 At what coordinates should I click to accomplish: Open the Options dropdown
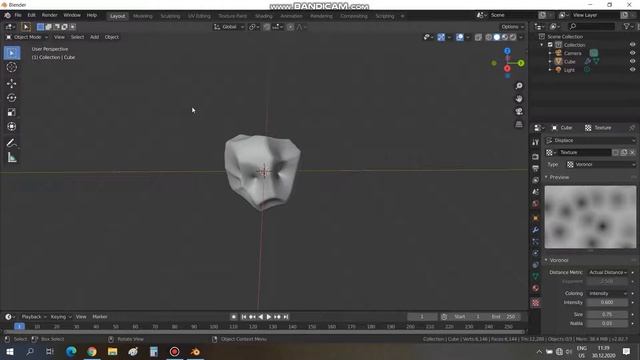(512, 27)
